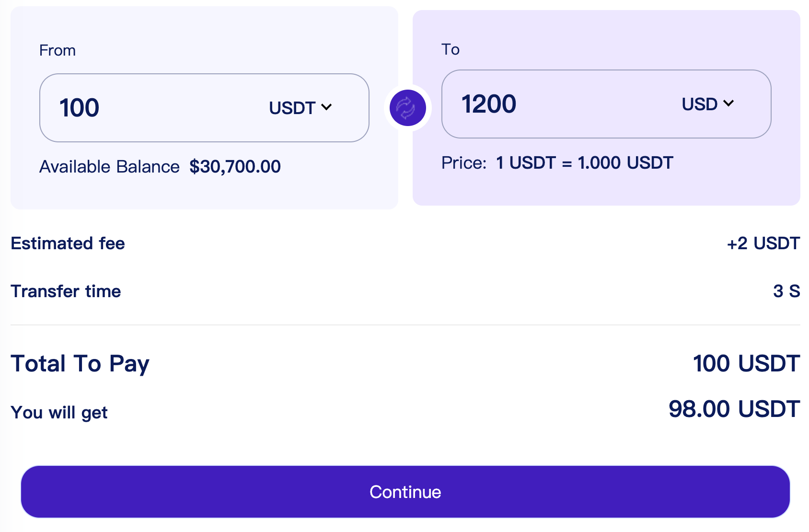Click the 3 S transfer time value
The image size is (809, 532).
(786, 291)
